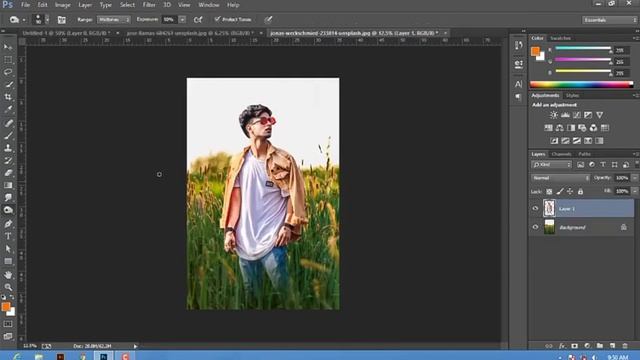Delete layer trash button
Viewport: 640px width, 360px height.
click(x=625, y=346)
